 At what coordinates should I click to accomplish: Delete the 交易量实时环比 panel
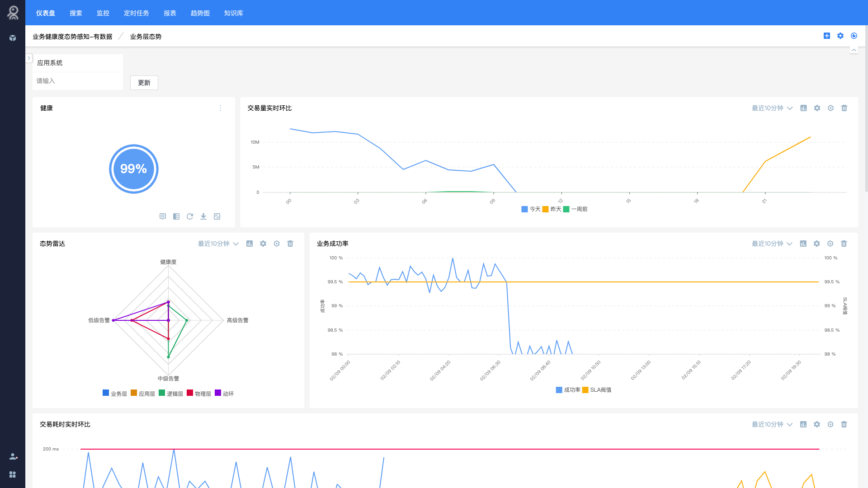point(844,108)
